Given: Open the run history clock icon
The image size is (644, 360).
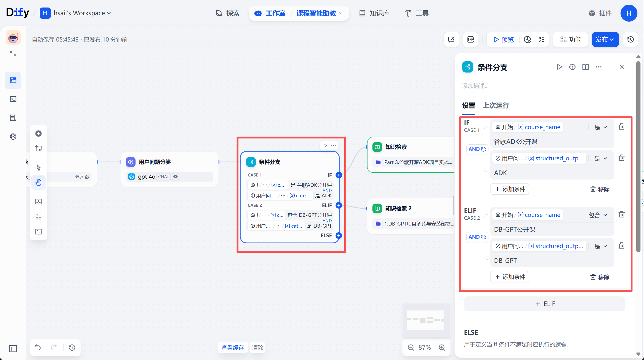Looking at the screenshot, I should pyautogui.click(x=527, y=39).
